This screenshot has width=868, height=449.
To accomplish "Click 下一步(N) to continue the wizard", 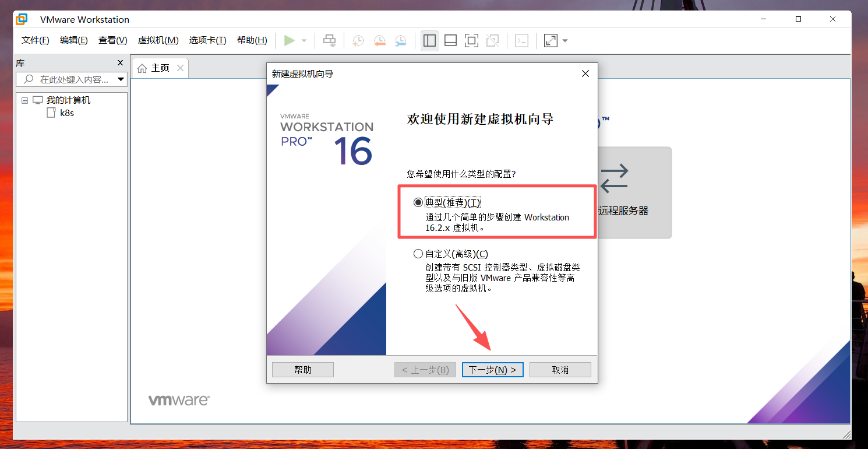I will click(x=493, y=370).
